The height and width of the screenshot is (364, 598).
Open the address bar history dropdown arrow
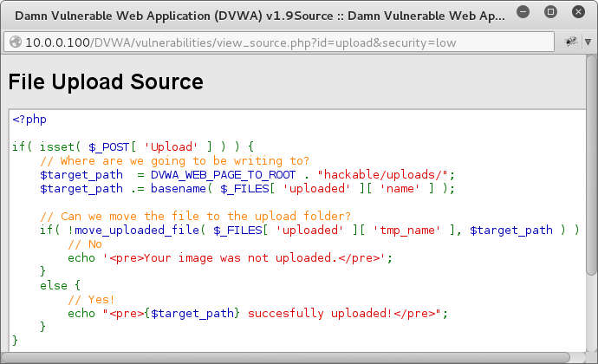(x=588, y=42)
